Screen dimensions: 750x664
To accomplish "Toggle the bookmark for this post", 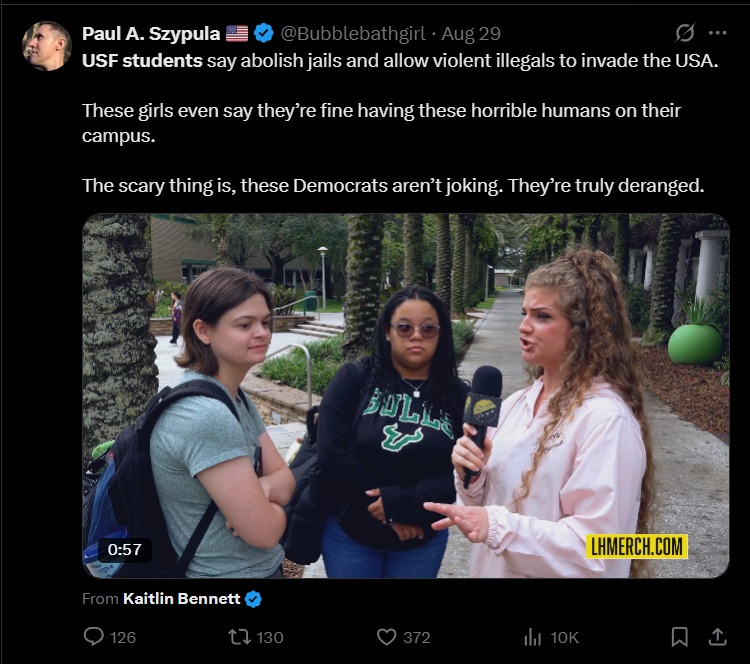I will 679,636.
